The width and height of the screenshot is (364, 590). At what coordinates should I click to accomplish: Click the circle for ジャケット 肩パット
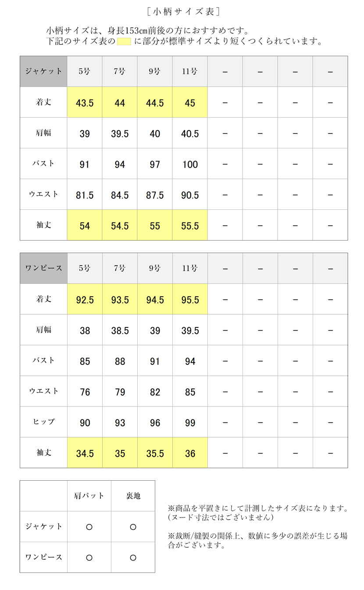click(89, 527)
